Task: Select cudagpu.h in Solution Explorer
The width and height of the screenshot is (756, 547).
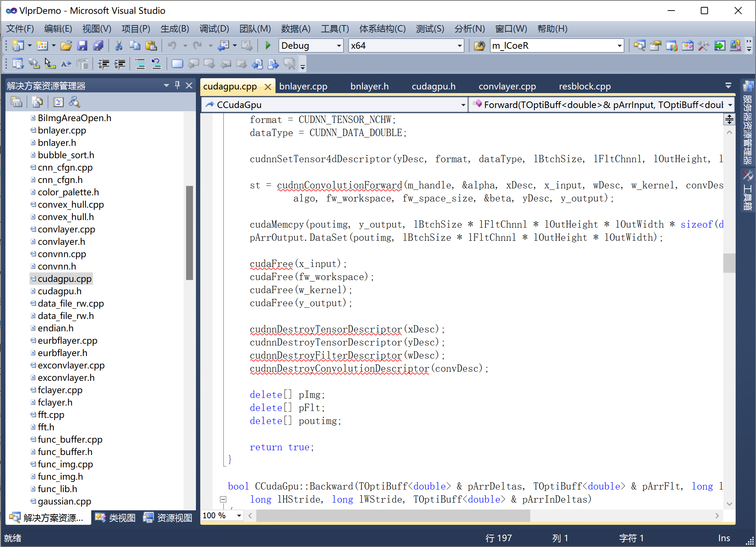Action: 60,291
